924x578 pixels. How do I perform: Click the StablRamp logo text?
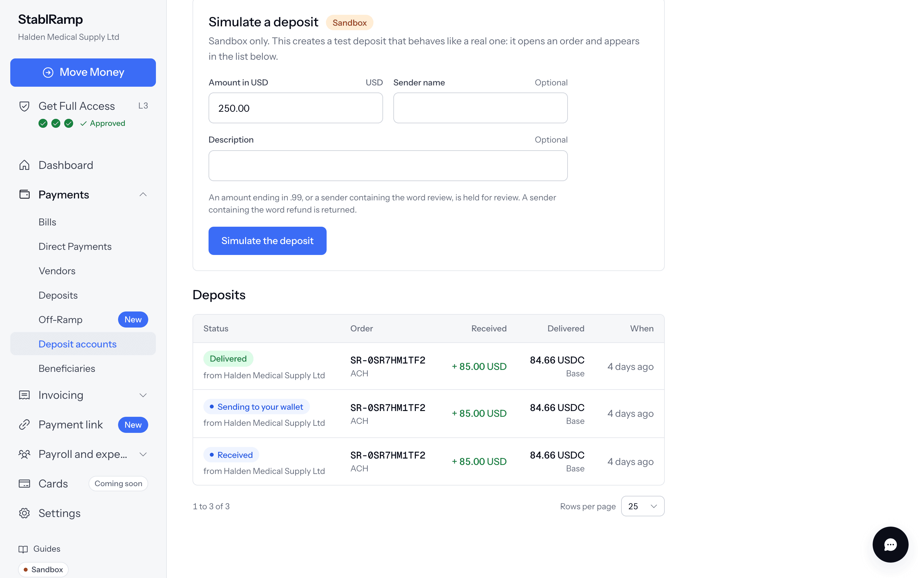(x=50, y=19)
